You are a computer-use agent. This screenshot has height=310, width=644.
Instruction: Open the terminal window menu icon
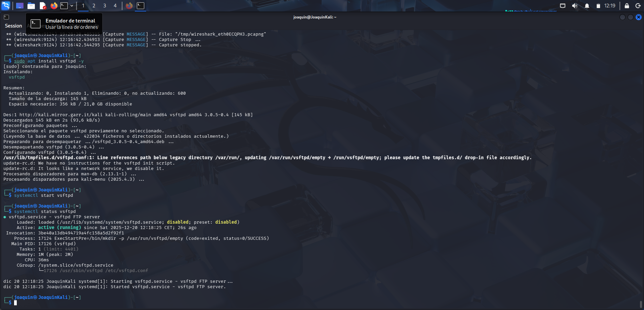[x=6, y=17]
